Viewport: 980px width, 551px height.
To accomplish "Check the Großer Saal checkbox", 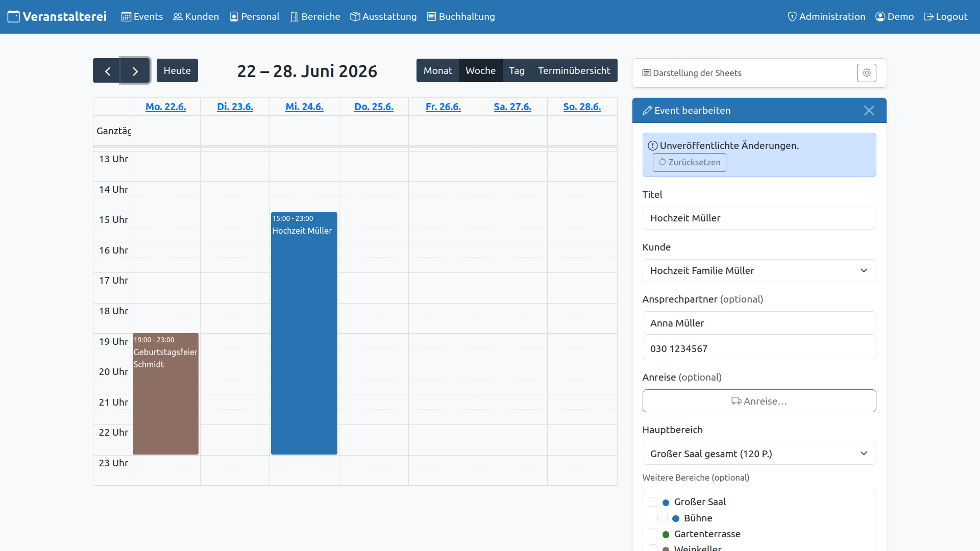I will 652,502.
